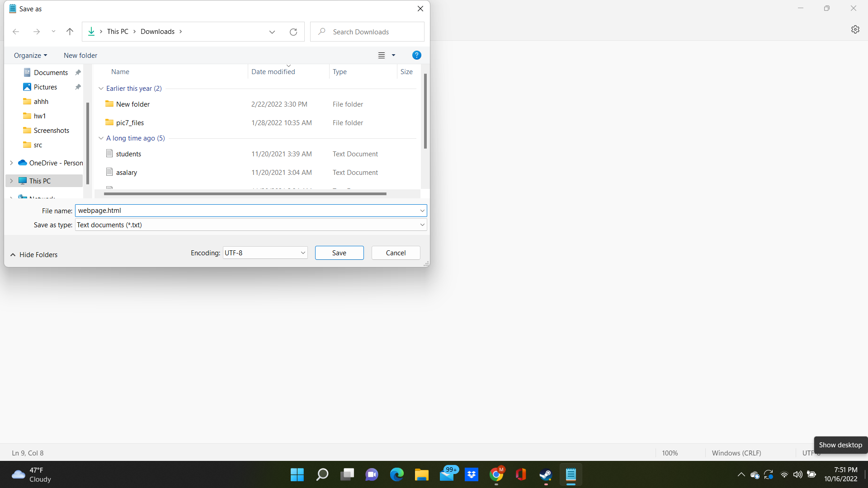Cancel the save dialog
This screenshot has height=488, width=868.
coord(396,253)
